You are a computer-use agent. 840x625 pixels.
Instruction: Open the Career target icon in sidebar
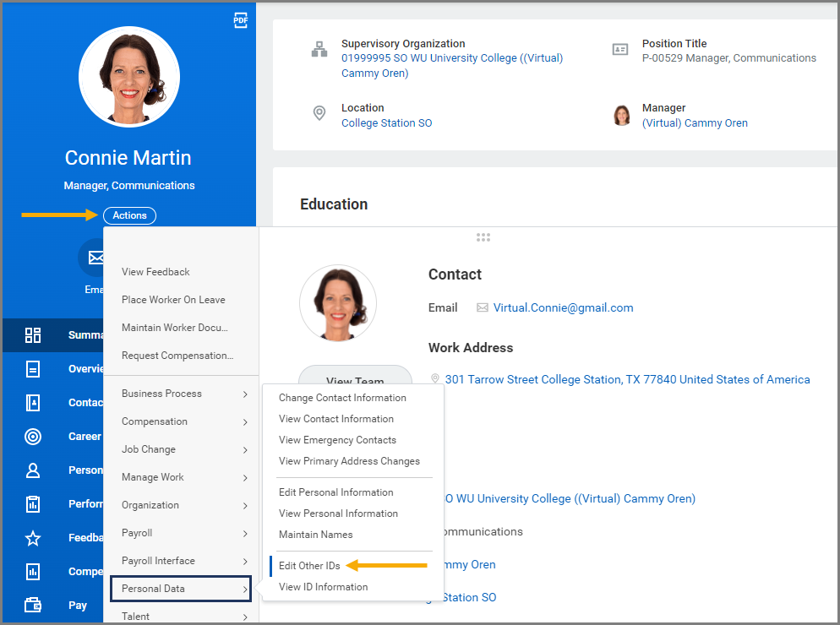33,437
